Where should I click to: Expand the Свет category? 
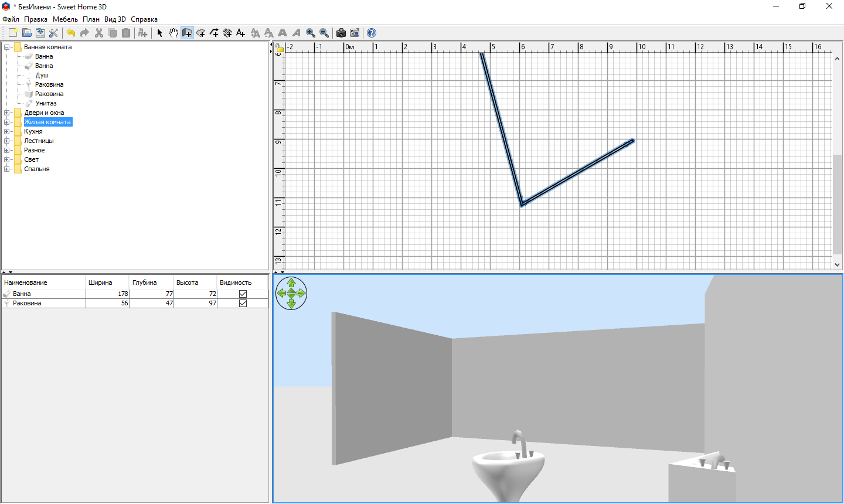click(x=7, y=159)
